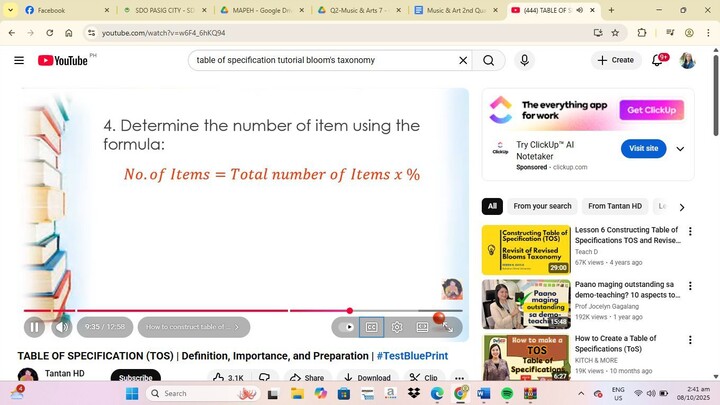The width and height of the screenshot is (720, 405).
Task: Open YouTube hamburger guide menu
Action: click(x=19, y=60)
